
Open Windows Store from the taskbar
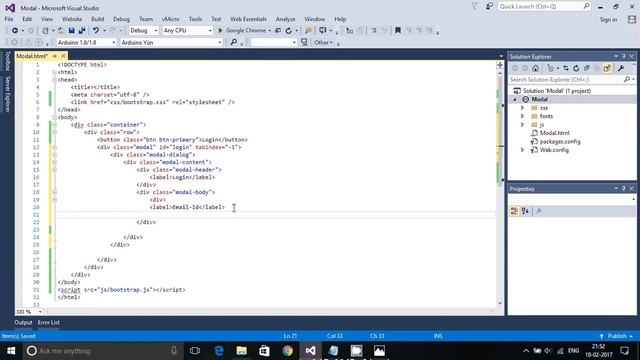coord(264,351)
